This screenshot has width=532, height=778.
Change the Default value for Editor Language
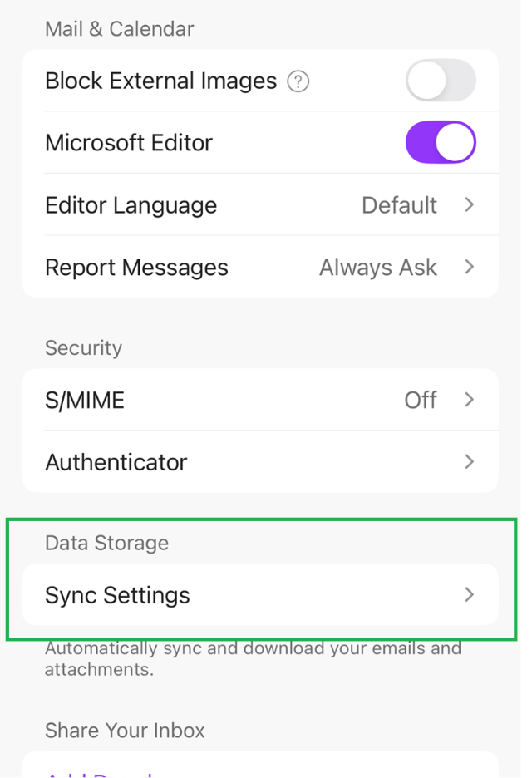pyautogui.click(x=400, y=205)
